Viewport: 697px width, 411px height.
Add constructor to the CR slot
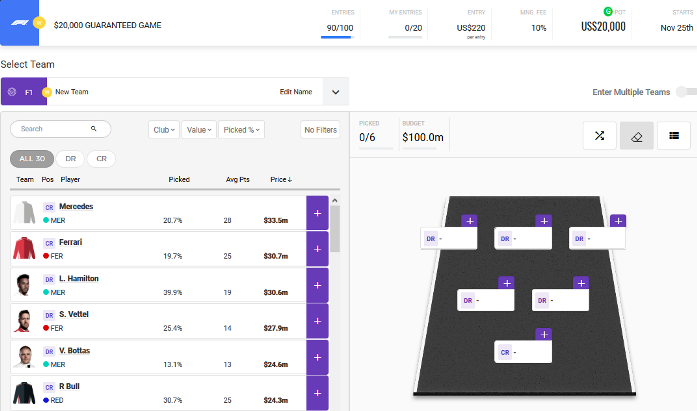[x=544, y=334]
